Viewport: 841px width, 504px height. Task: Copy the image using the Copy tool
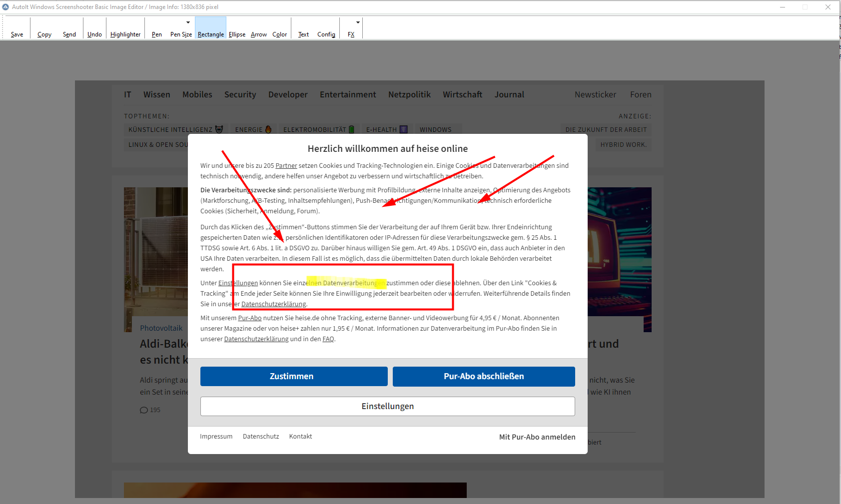click(x=44, y=34)
